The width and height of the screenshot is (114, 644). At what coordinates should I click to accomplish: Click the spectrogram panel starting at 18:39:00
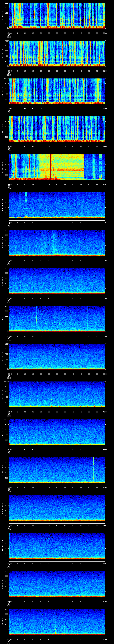(x=57, y=394)
